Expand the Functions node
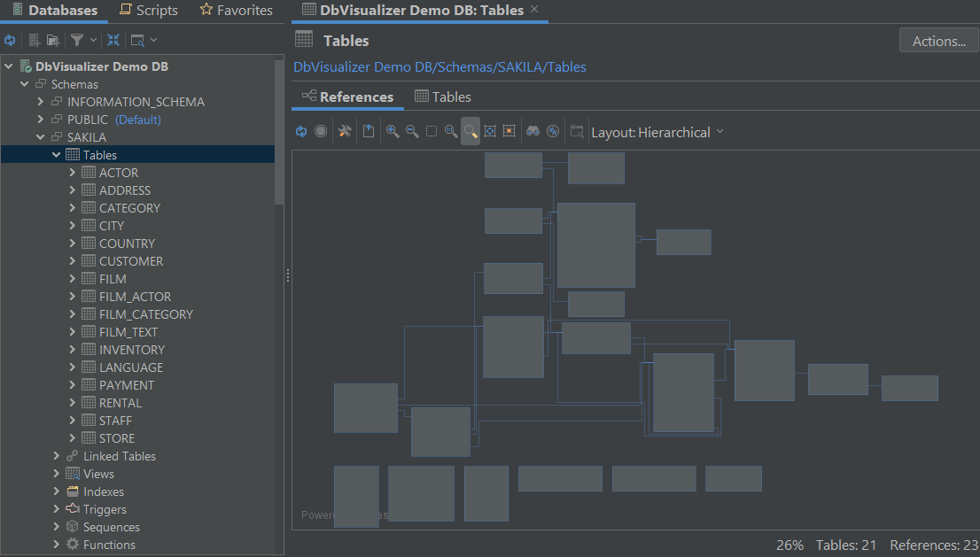980x557 pixels. point(56,545)
